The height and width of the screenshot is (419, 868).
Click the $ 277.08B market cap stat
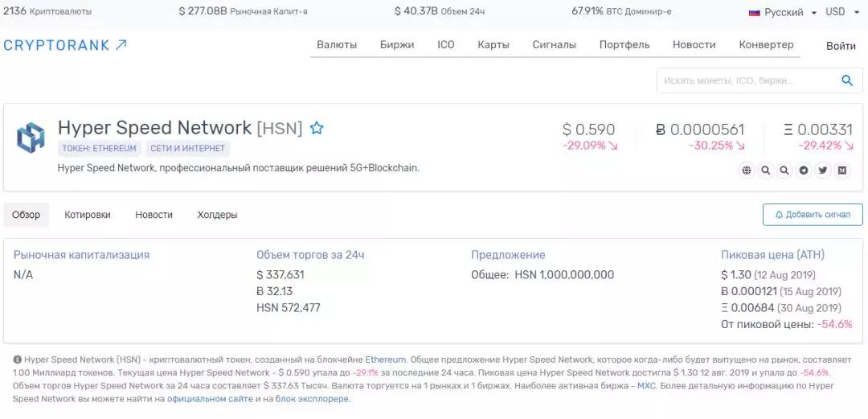(x=243, y=11)
